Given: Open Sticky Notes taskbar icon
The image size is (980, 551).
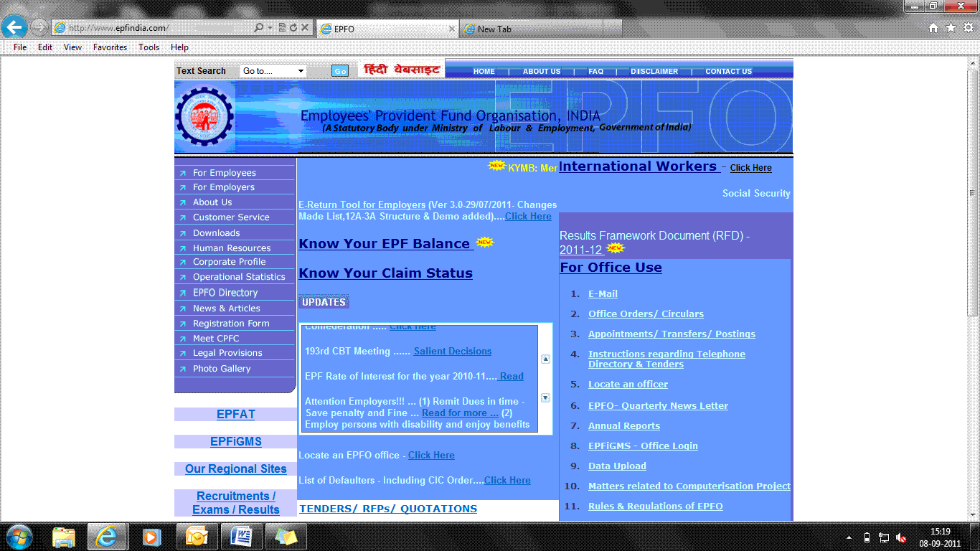Looking at the screenshot, I should [x=285, y=537].
